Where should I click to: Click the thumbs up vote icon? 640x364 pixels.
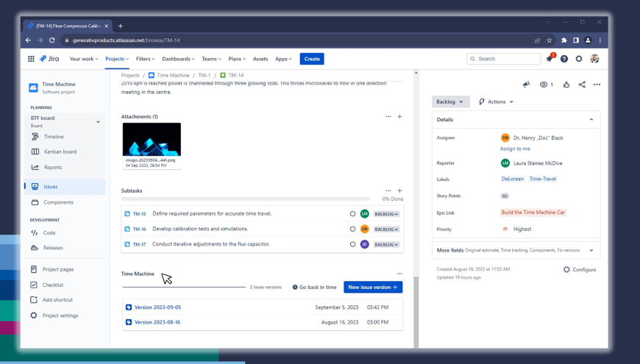566,85
